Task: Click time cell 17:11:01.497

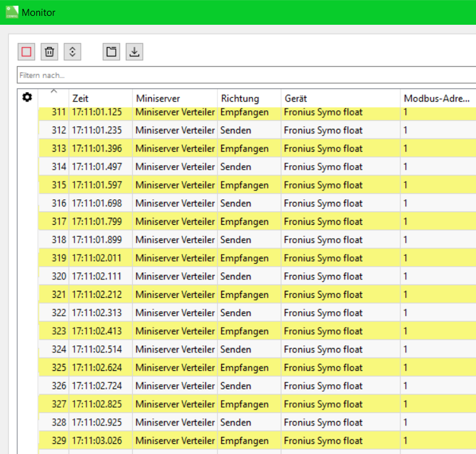Action: (97, 167)
